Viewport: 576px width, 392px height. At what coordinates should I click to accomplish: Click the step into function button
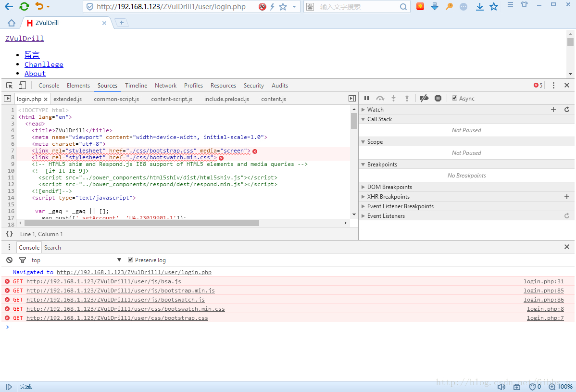pos(393,98)
